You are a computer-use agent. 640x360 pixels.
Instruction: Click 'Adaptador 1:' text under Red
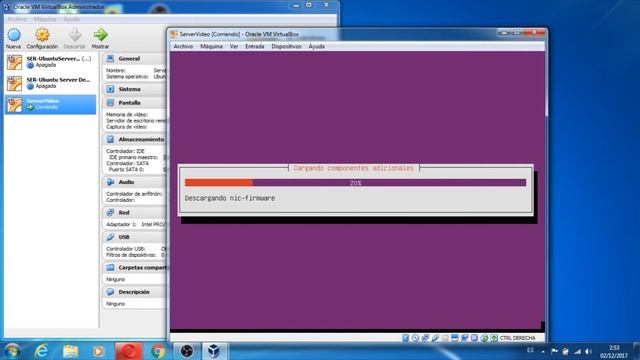click(121, 224)
